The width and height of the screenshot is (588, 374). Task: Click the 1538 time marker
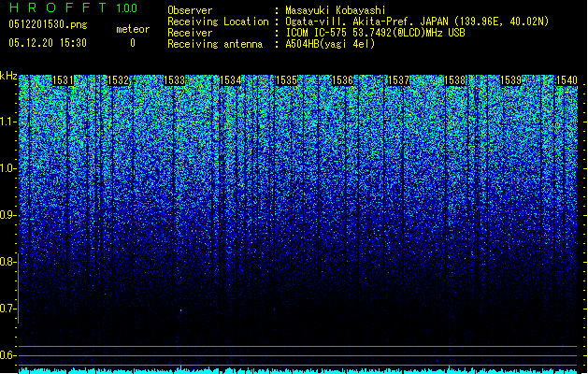coord(455,80)
